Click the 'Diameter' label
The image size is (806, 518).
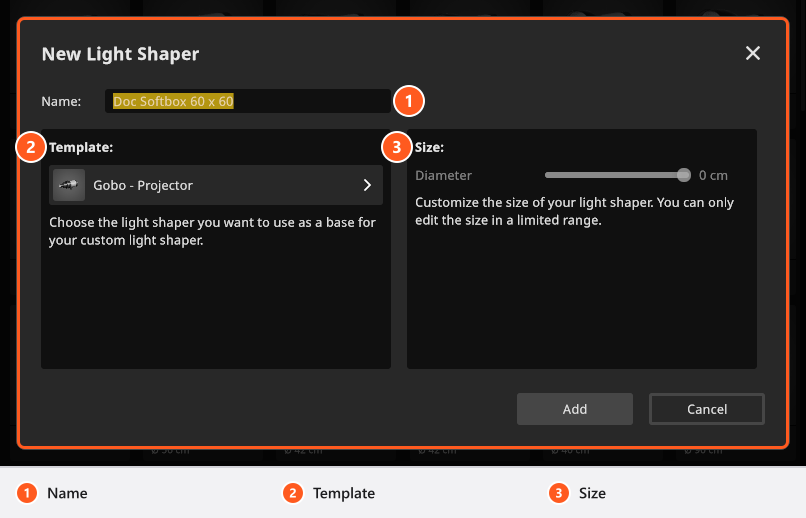point(443,176)
